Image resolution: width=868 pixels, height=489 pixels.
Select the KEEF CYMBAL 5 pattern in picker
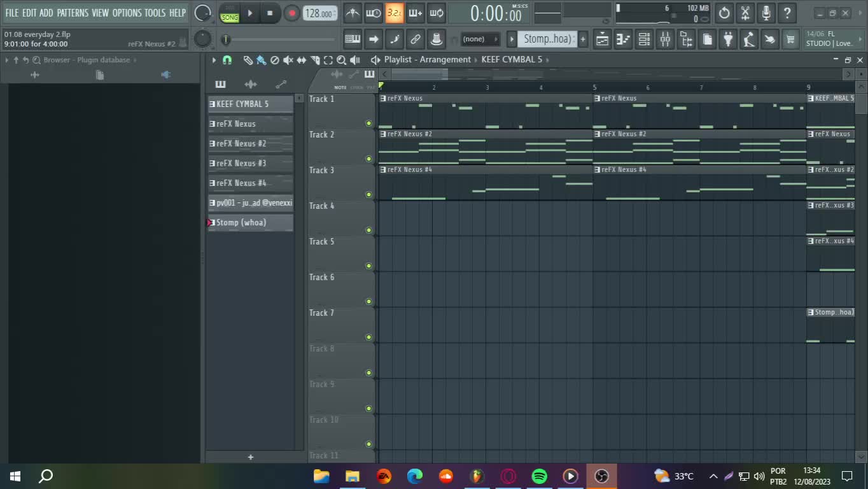click(x=251, y=104)
